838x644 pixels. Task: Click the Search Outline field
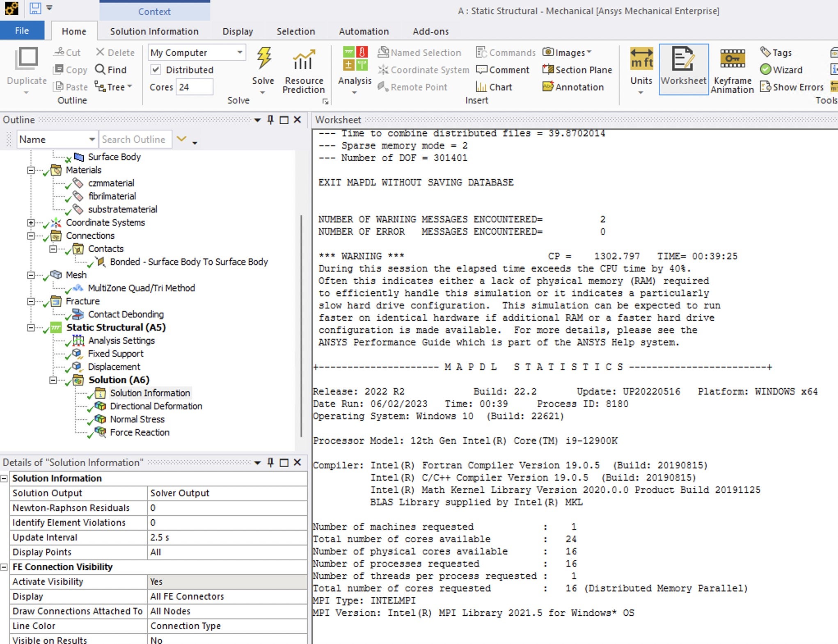135,139
